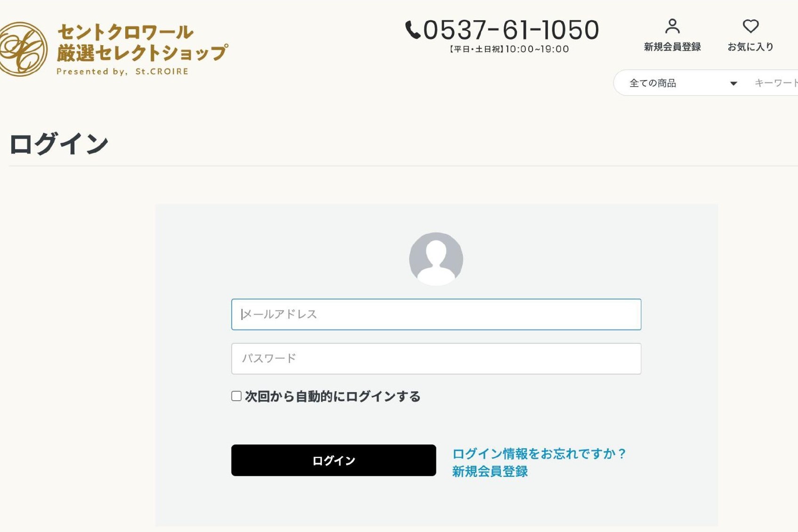This screenshot has width=798, height=532.
Task: Click the セントクロワール shop name text
Action: (125, 32)
